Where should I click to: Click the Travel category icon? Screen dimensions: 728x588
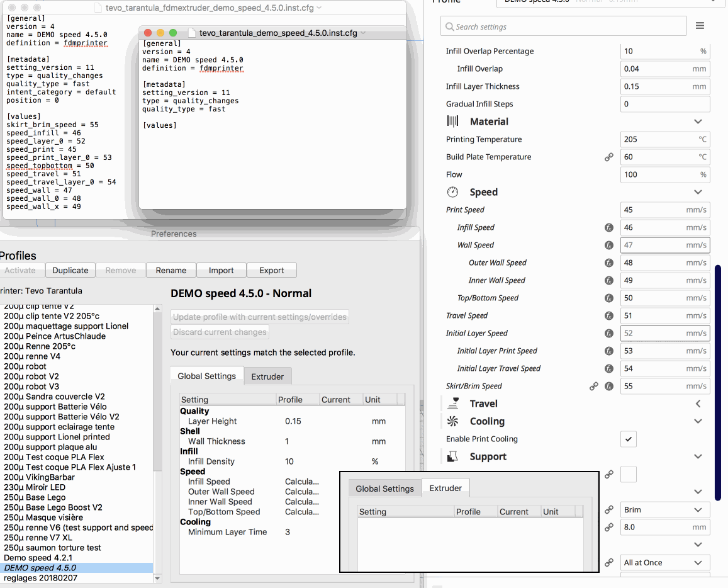tap(452, 404)
